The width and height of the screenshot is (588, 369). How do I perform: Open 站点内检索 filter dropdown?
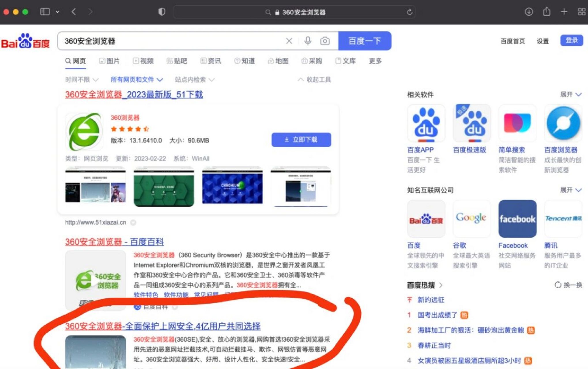click(x=195, y=80)
